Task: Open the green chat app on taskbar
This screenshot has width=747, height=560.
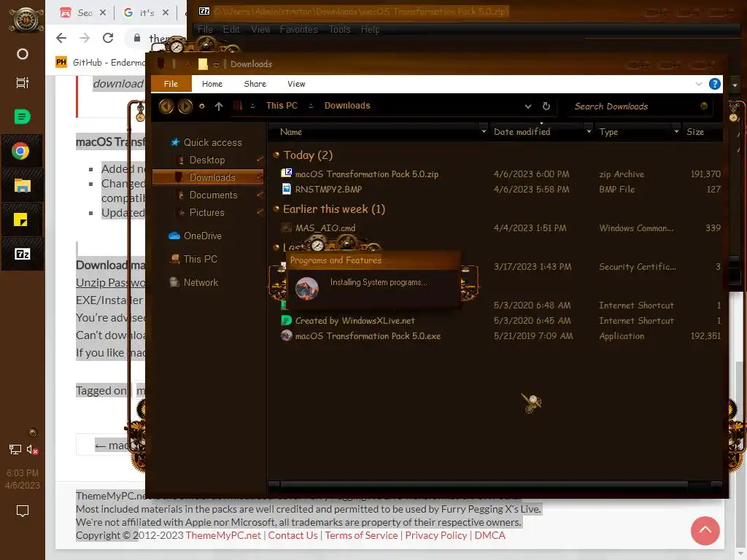Action: (x=23, y=117)
